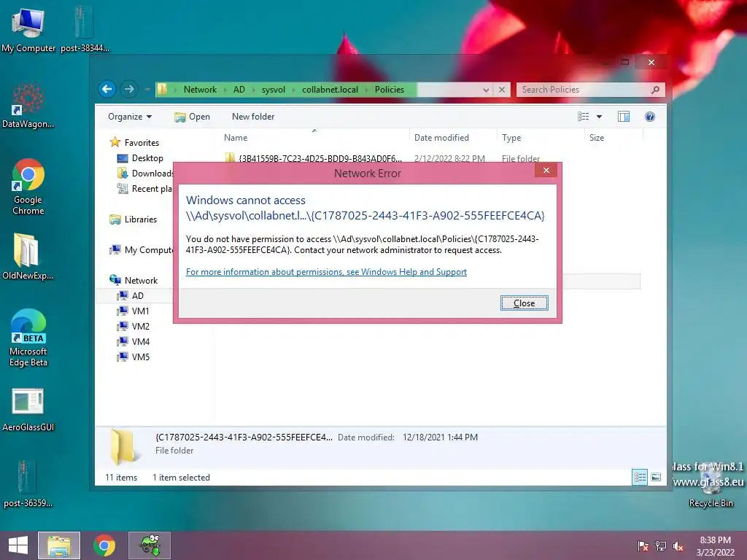
Task: Select Recent places in navigation pane
Action: [x=144, y=189]
